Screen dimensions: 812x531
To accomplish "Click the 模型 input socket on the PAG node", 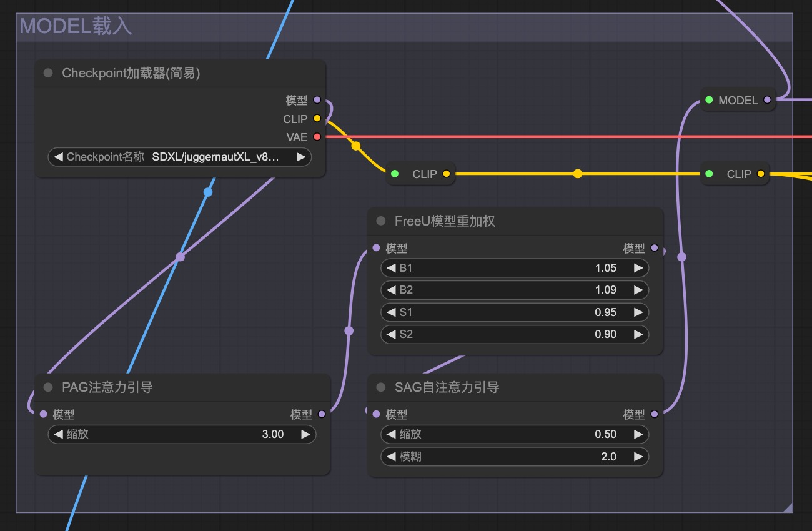I will (42, 414).
